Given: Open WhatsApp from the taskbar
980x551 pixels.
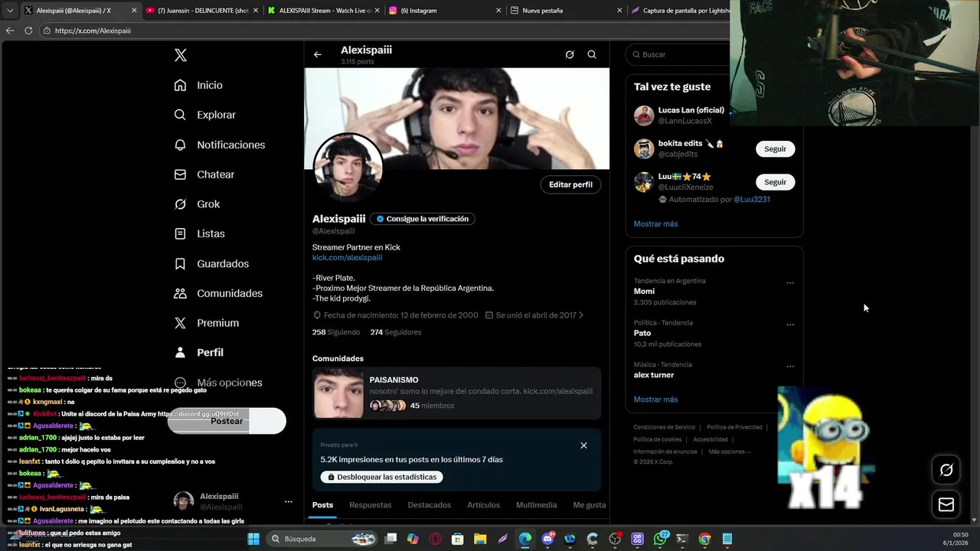Looking at the screenshot, I should pyautogui.click(x=660, y=539).
